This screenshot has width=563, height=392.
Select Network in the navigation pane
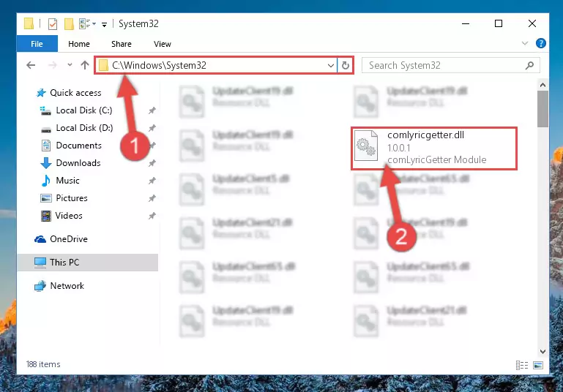coord(67,286)
